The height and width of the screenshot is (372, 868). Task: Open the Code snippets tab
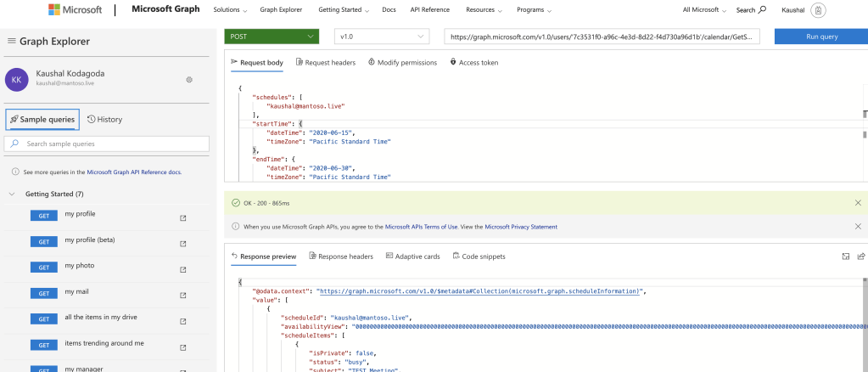tap(479, 256)
